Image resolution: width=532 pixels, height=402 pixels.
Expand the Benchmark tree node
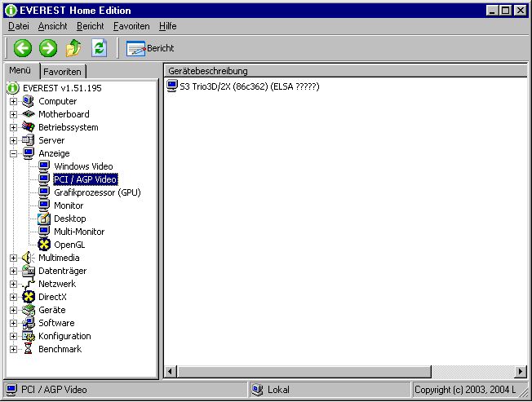click(x=13, y=349)
